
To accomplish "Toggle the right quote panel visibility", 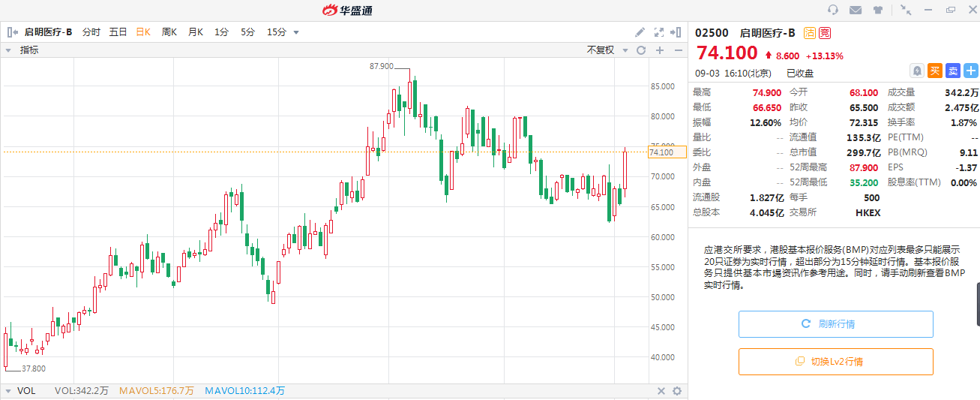I will click(x=677, y=32).
